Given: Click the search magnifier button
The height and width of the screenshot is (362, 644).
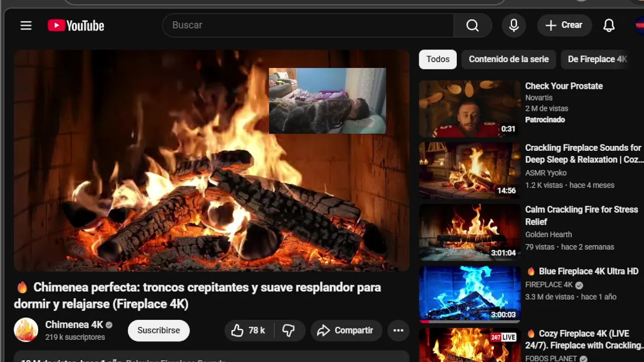Looking at the screenshot, I should [x=472, y=25].
